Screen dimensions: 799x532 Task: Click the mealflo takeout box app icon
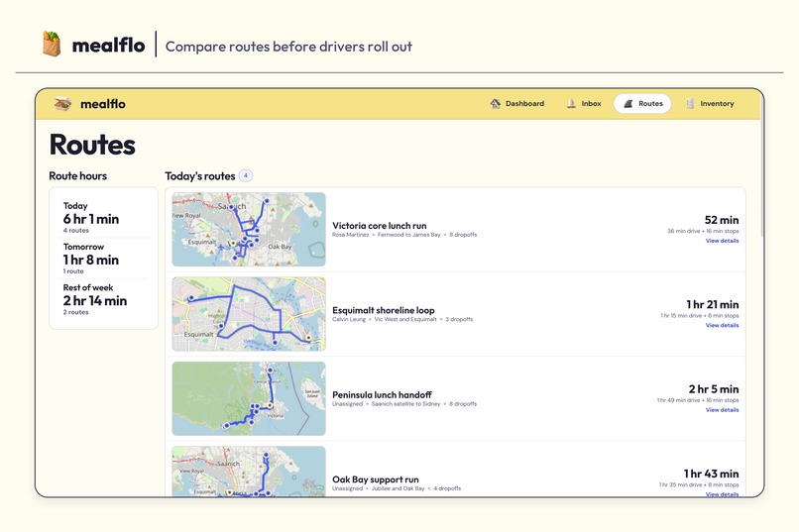point(62,104)
